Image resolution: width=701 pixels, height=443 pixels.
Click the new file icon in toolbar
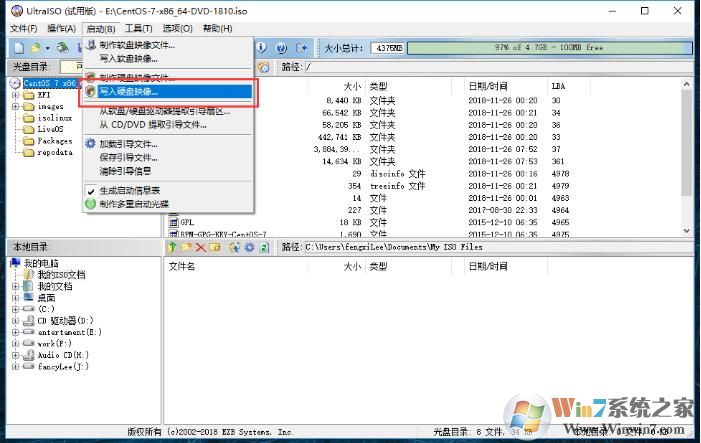point(18,48)
